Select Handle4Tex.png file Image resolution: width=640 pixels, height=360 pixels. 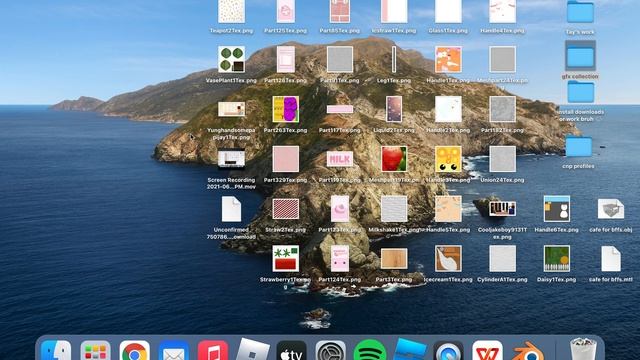tap(502, 11)
